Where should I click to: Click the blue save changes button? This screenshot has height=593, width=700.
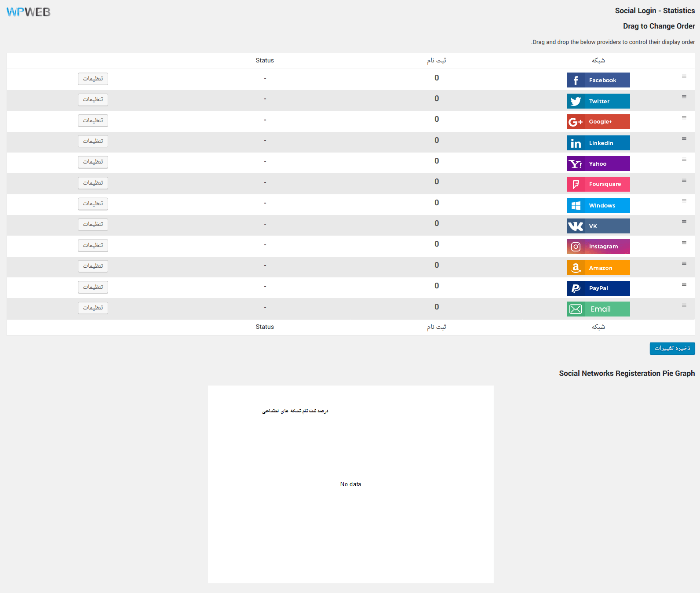click(672, 349)
